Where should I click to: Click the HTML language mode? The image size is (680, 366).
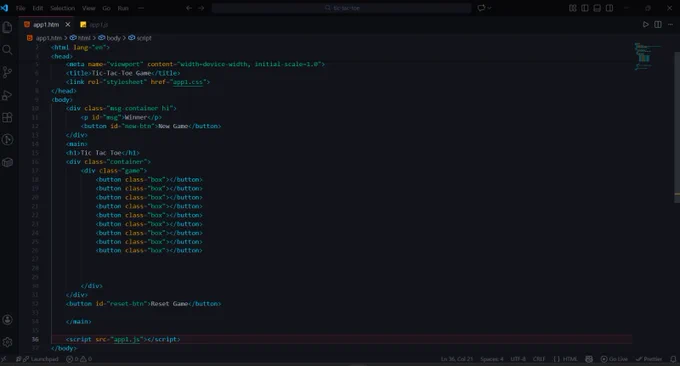(x=570, y=359)
